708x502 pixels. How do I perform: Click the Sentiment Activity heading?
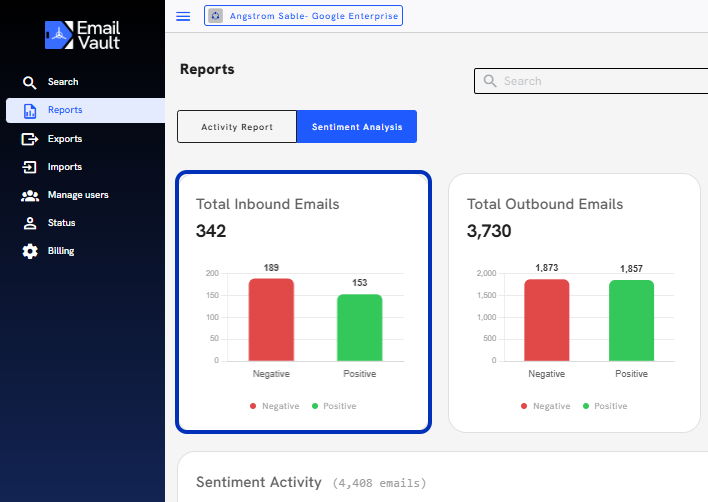click(x=259, y=482)
